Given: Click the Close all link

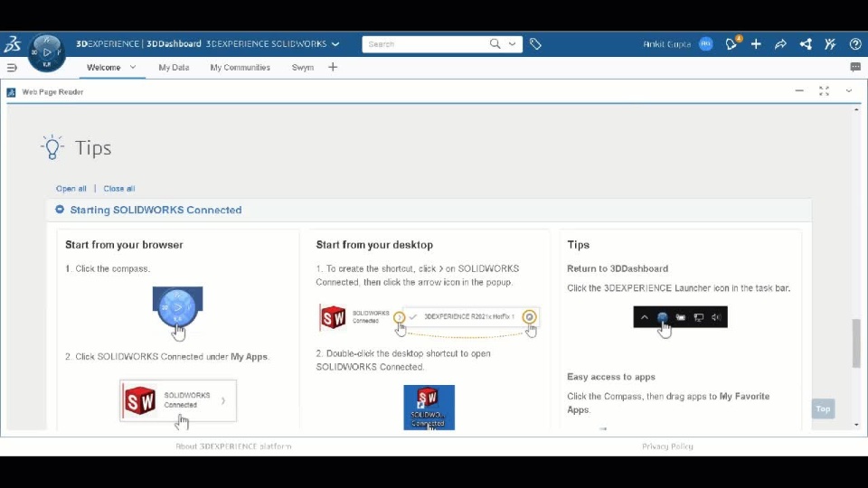Looking at the screenshot, I should pos(119,189).
